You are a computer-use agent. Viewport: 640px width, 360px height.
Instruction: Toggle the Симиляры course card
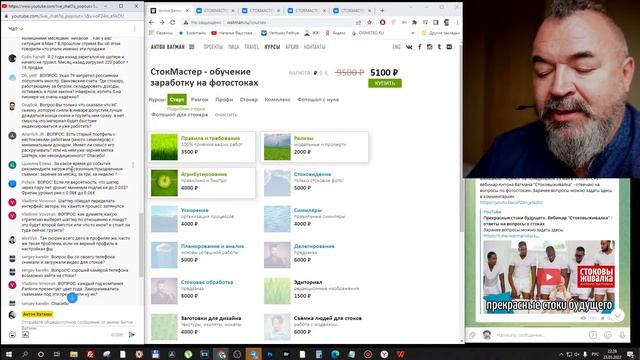(x=315, y=218)
